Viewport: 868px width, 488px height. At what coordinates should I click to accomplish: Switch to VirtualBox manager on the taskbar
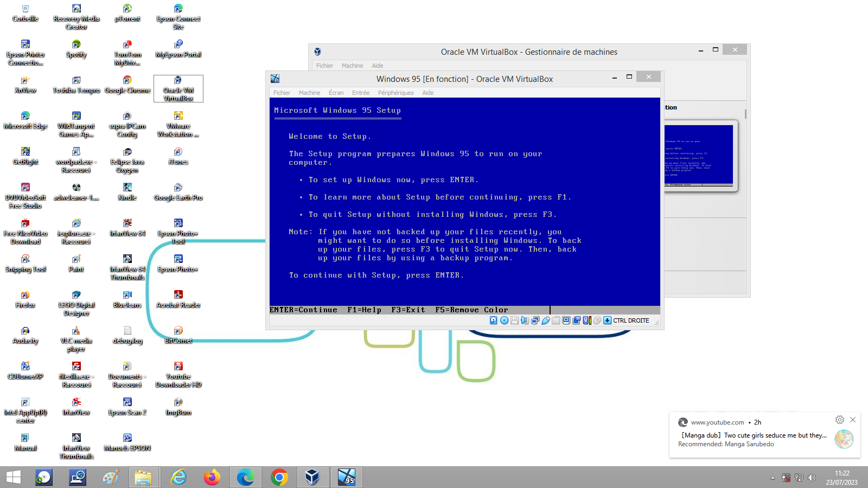click(312, 477)
